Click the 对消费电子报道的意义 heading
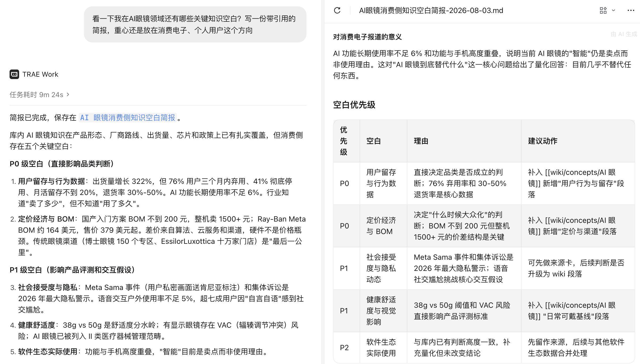Image resolution: width=640 pixels, height=364 pixels. (367, 37)
